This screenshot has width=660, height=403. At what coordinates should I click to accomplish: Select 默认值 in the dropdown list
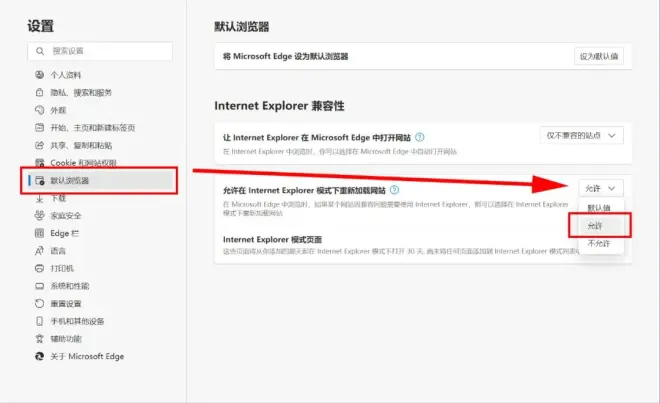point(599,208)
